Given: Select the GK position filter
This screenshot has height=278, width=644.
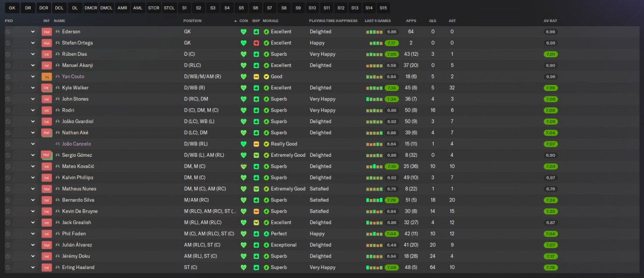Looking at the screenshot, I should click(x=12, y=8).
